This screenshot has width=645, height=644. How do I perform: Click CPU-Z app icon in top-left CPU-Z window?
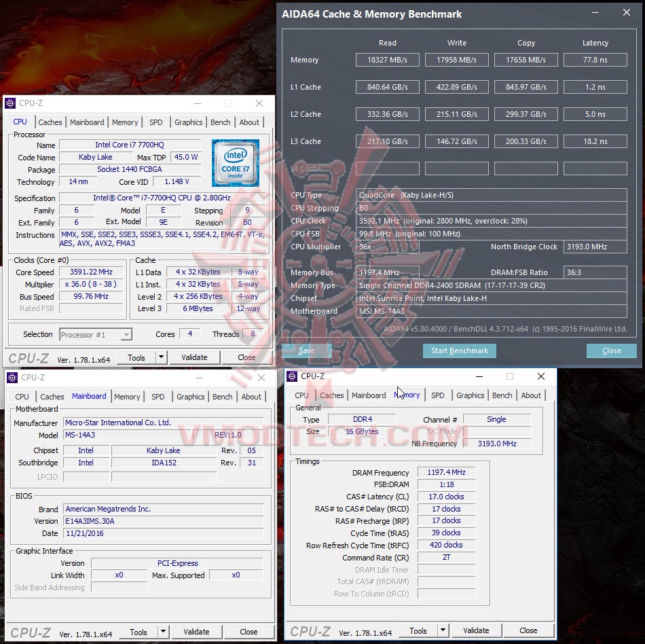[10, 103]
